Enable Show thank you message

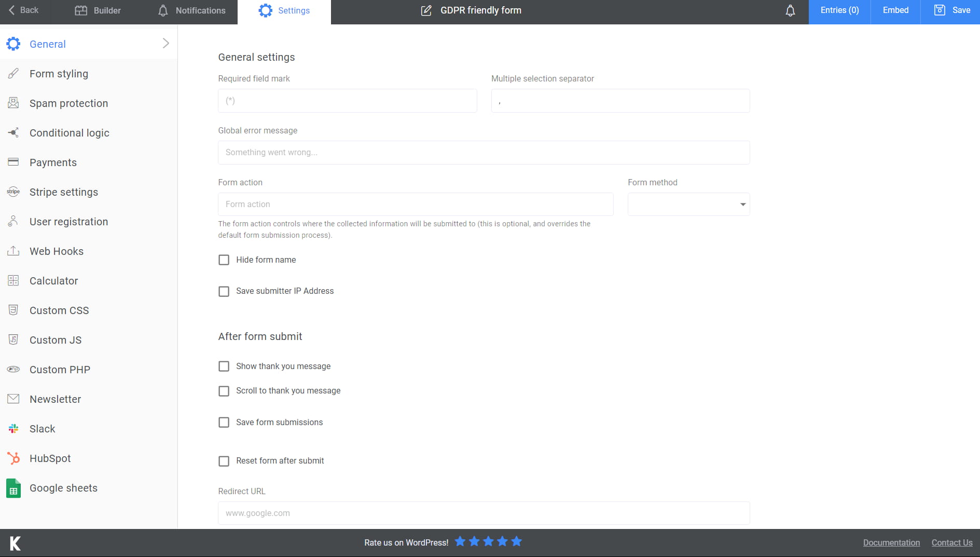click(x=224, y=366)
